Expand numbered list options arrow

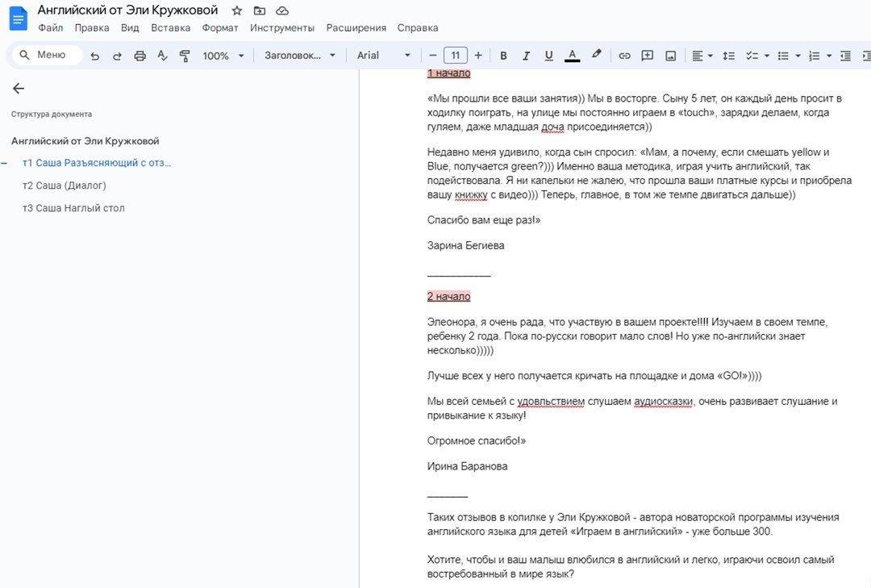point(829,56)
